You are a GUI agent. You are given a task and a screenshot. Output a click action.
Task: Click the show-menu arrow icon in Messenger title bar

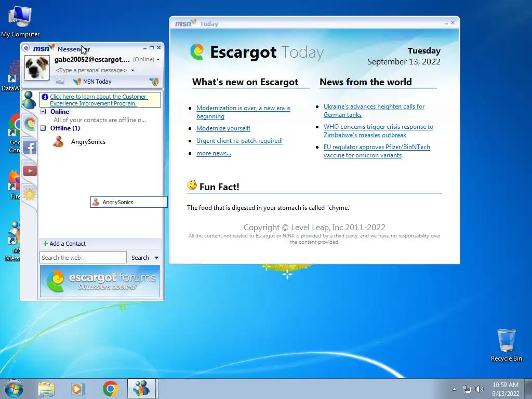pyautogui.click(x=26, y=48)
